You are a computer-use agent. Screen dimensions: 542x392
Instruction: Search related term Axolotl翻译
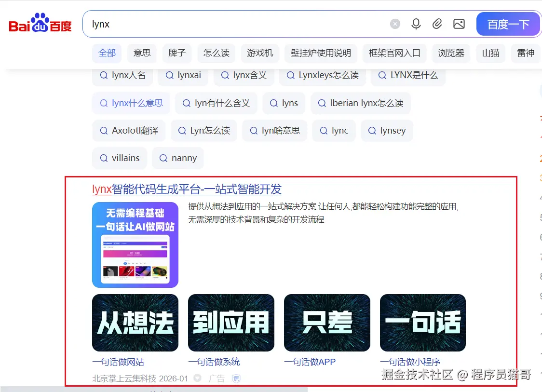pyautogui.click(x=129, y=131)
